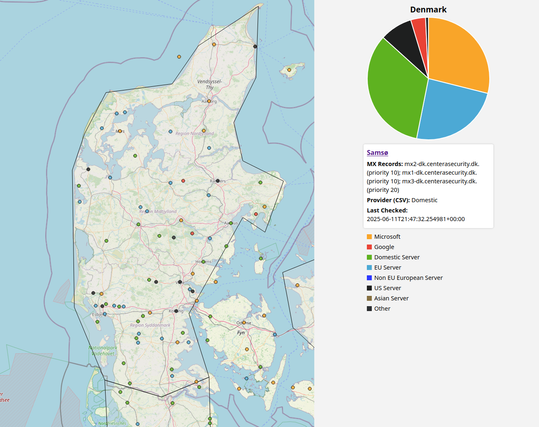Click the orange marker offshore in the North Sea
The image size is (539, 427).
pyautogui.click(x=179, y=57)
